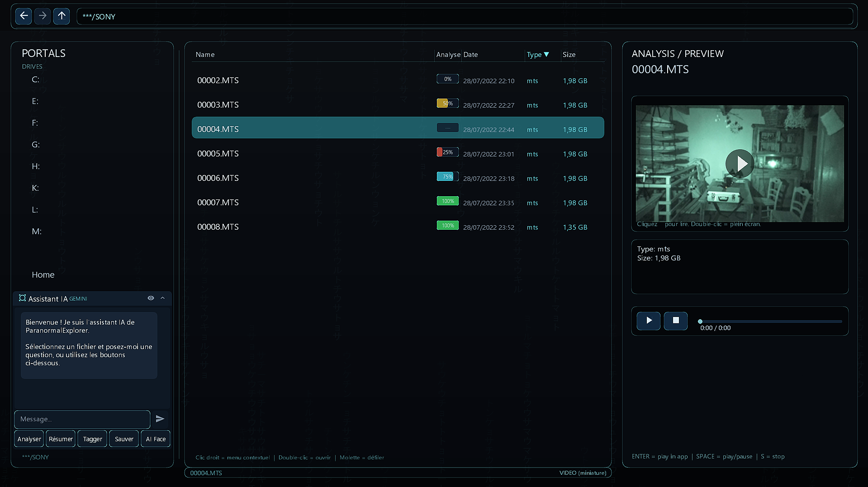868x487 pixels.
Task: Stop the video playback
Action: pos(675,321)
